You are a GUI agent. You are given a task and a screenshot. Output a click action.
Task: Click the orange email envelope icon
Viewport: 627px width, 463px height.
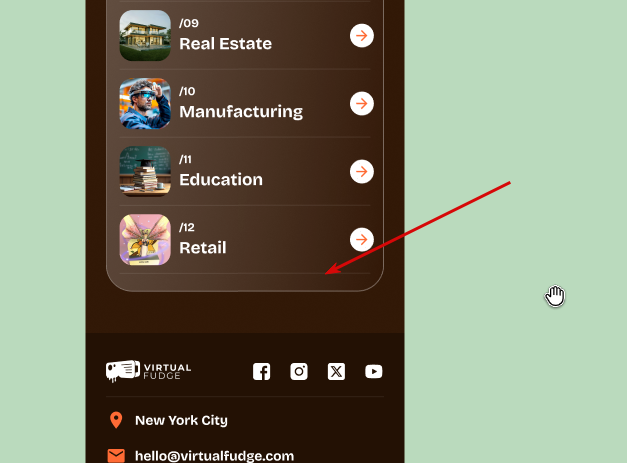pos(116,456)
